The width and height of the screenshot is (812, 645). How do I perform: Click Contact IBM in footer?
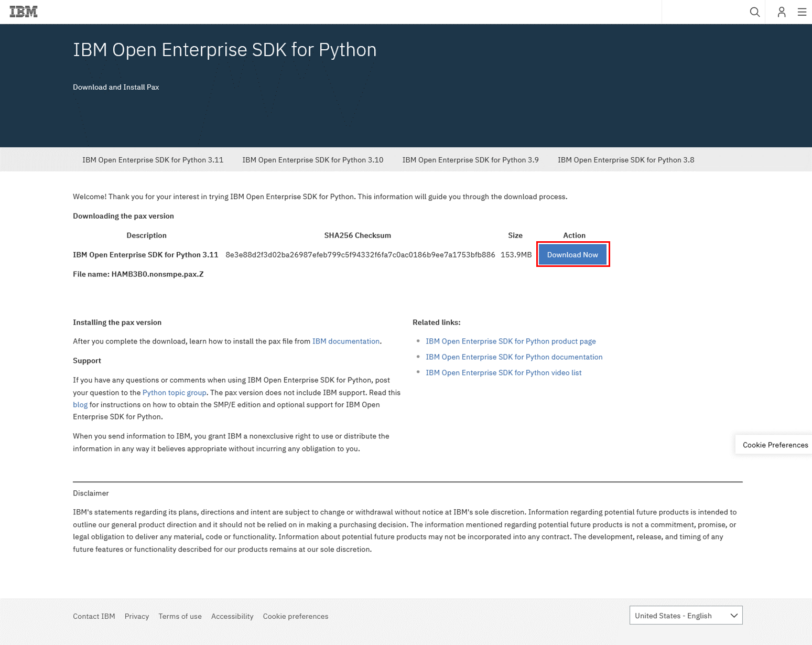94,616
